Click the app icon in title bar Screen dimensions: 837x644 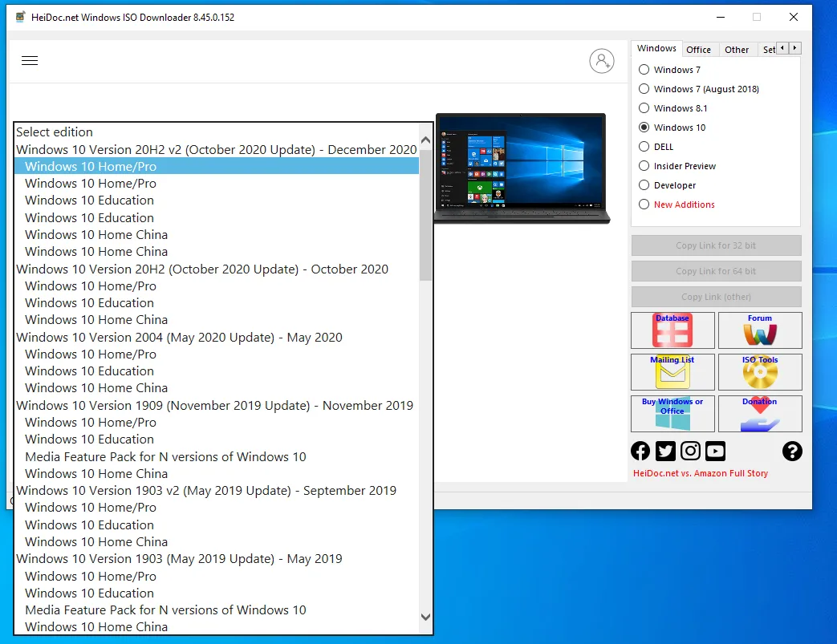pyautogui.click(x=20, y=17)
